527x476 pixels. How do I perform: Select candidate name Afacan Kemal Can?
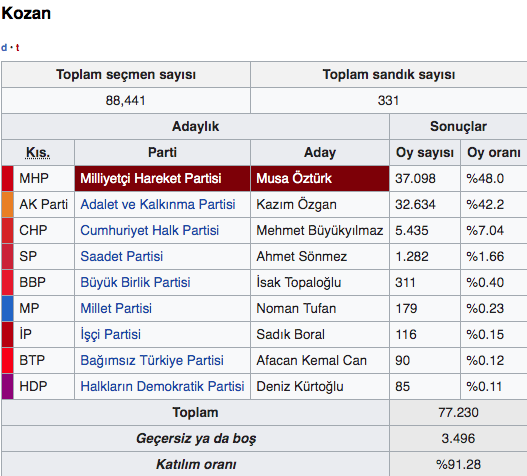coord(311,360)
